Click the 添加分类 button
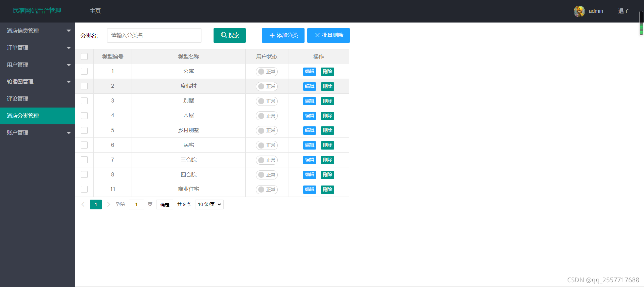 [283, 35]
